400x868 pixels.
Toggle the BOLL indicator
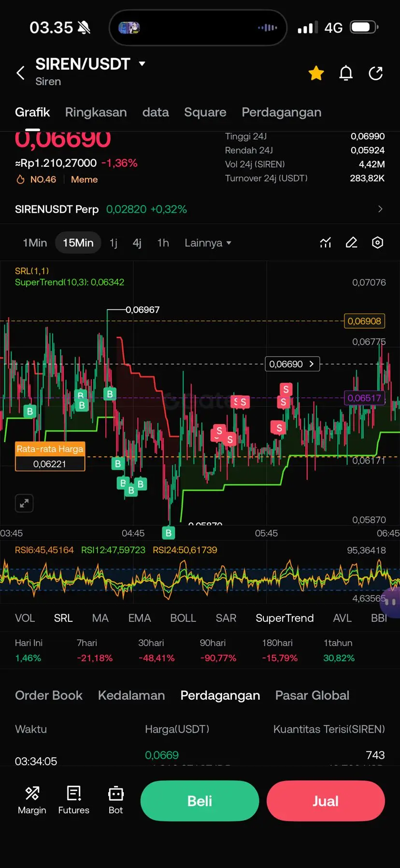183,618
